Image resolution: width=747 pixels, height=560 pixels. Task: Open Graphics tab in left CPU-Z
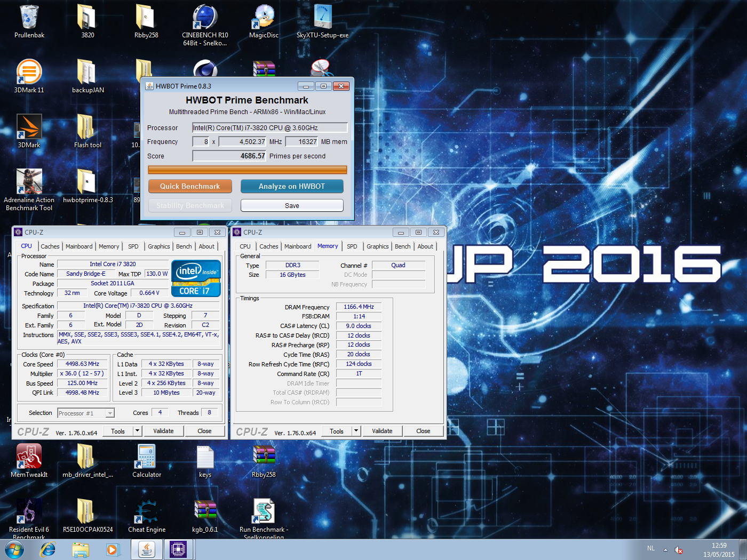tap(159, 246)
